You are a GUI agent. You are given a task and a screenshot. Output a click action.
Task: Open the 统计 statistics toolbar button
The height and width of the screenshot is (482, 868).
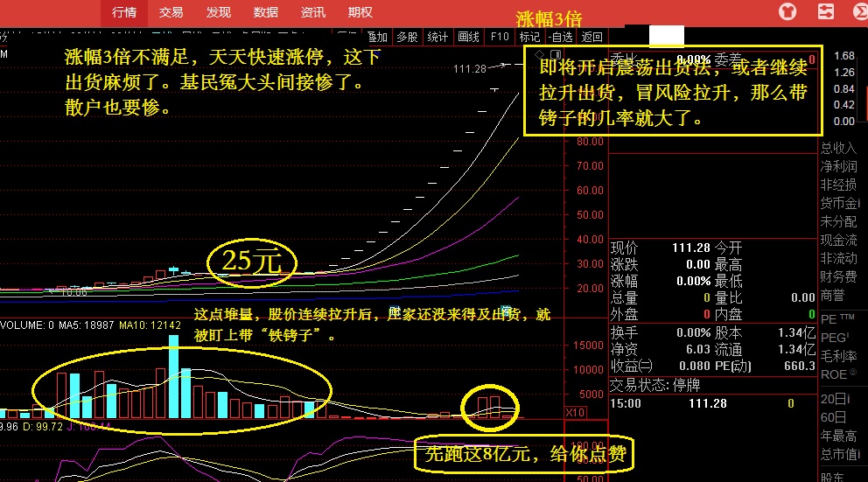pos(437,37)
